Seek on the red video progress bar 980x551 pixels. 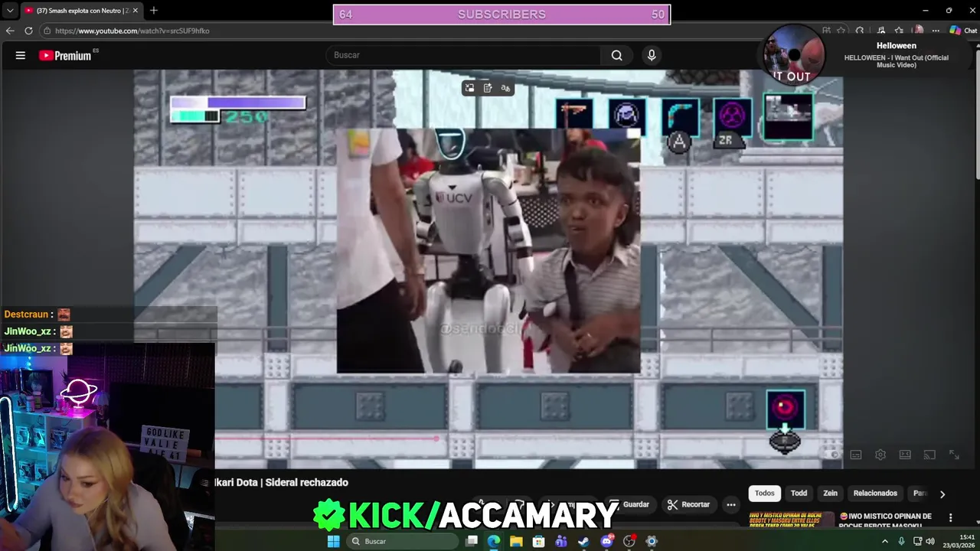click(x=327, y=439)
